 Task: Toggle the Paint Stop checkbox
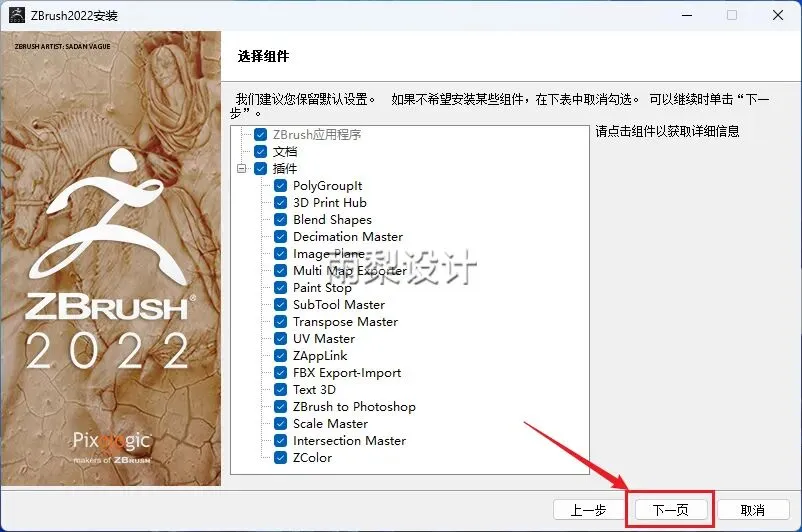coord(280,287)
